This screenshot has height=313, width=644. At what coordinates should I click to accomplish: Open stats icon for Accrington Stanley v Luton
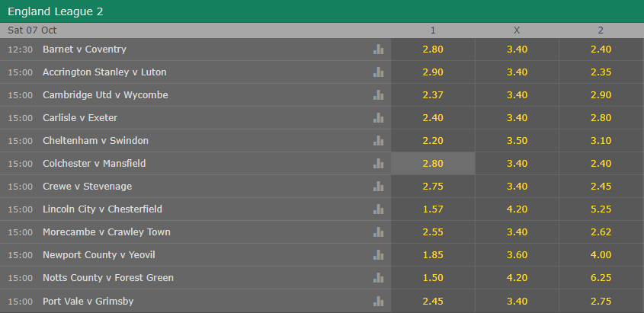point(378,72)
